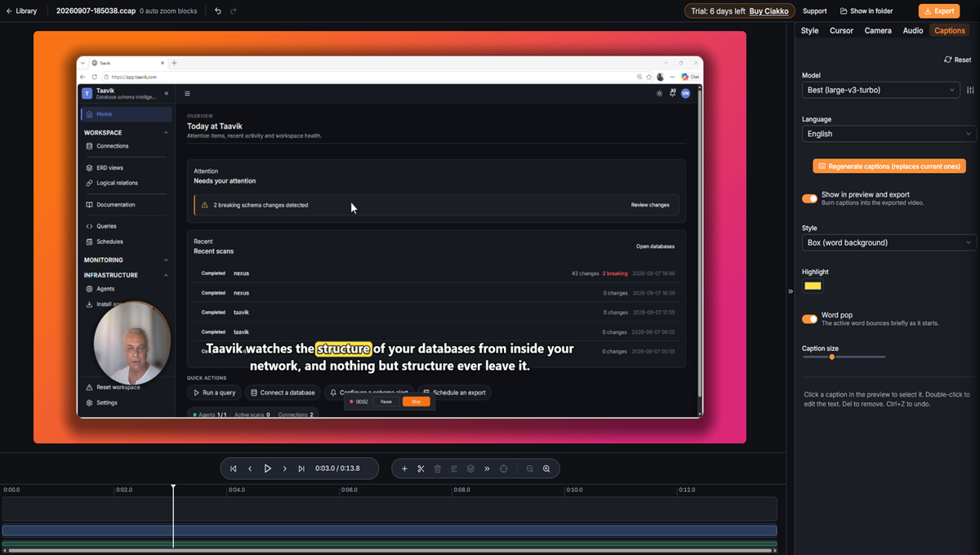Collapse the WORKSPACE section in the preview
The height and width of the screenshot is (555, 980).
[x=166, y=132]
